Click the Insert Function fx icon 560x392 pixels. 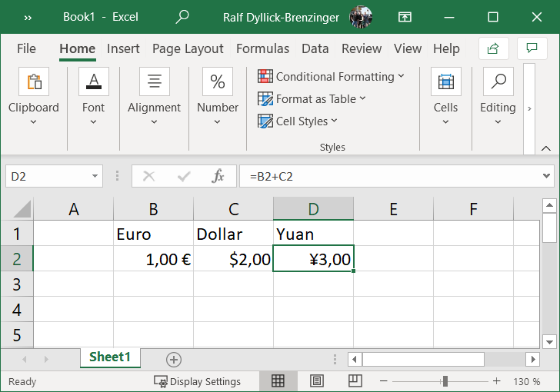[218, 177]
